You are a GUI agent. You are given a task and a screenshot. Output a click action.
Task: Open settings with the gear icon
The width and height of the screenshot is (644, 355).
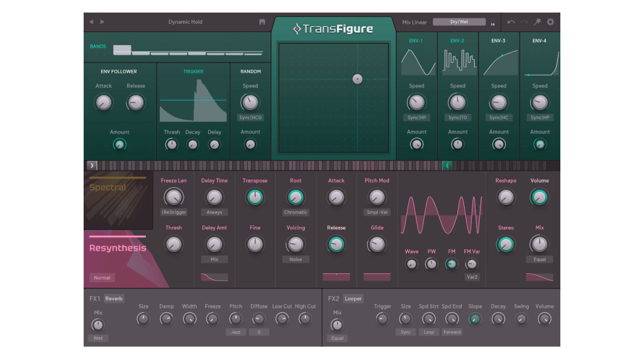[x=550, y=22]
